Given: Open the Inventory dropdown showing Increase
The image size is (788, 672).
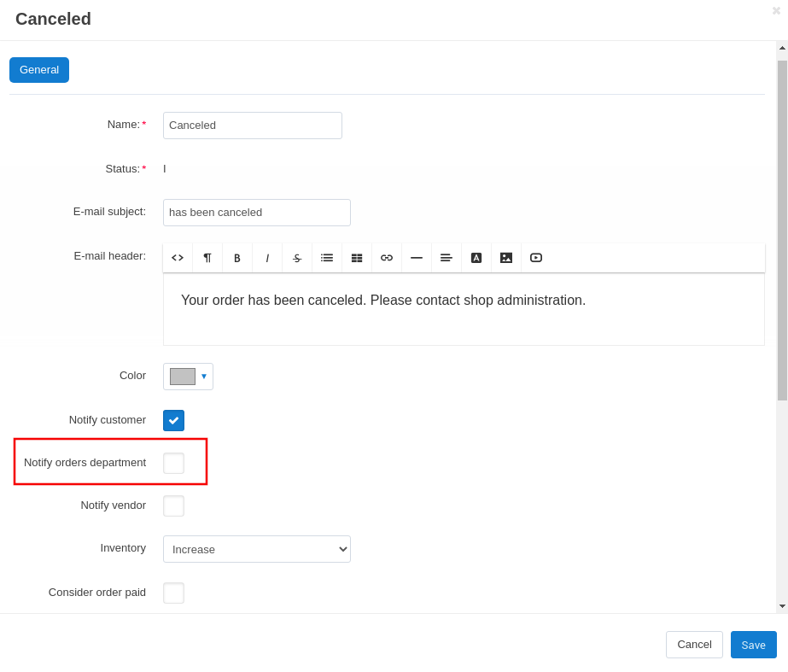Looking at the screenshot, I should click(257, 549).
